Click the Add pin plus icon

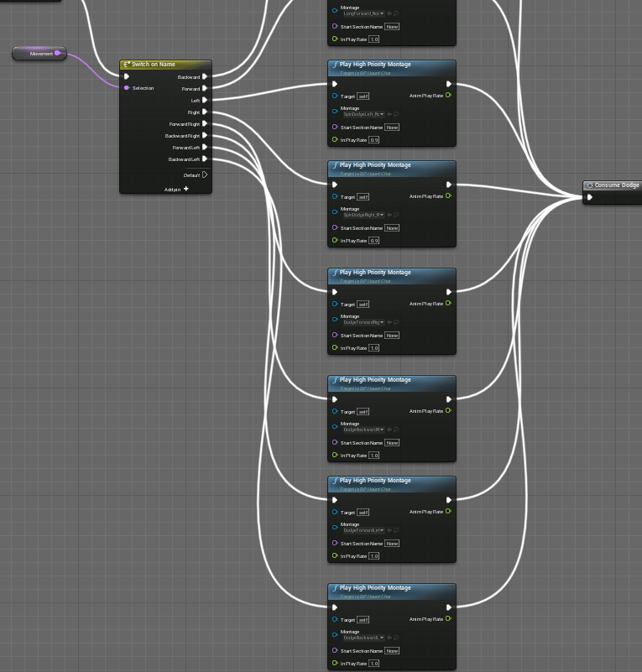[185, 189]
